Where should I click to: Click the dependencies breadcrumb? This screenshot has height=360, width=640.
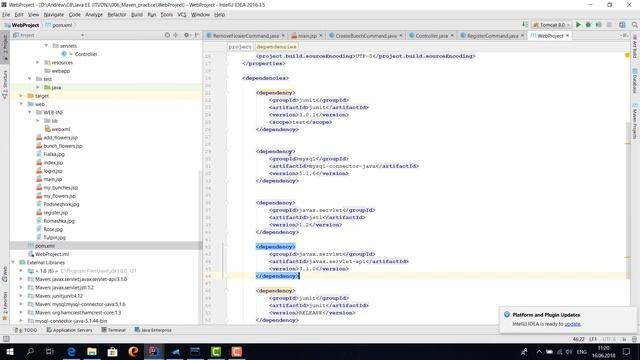pos(276,47)
